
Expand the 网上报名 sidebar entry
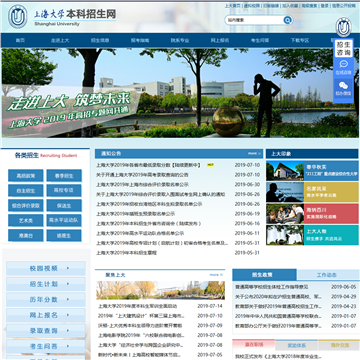(x=46, y=315)
